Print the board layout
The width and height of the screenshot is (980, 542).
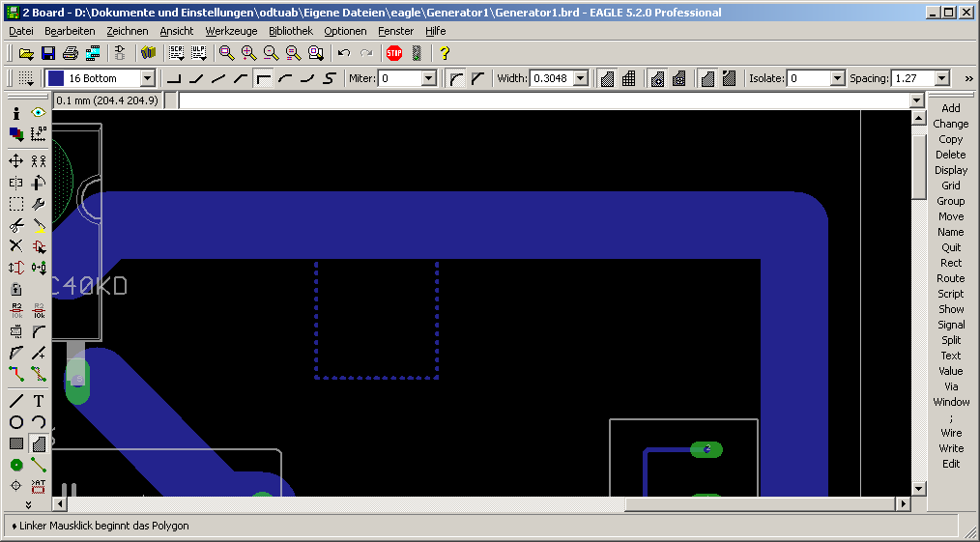point(70,53)
